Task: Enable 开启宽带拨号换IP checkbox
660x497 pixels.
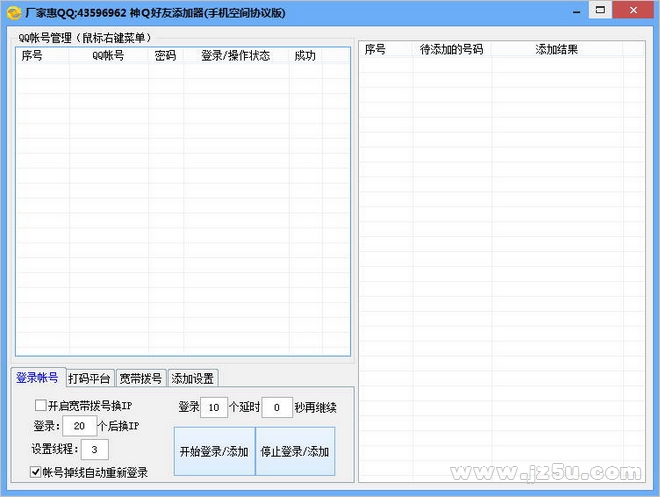Action: point(41,406)
